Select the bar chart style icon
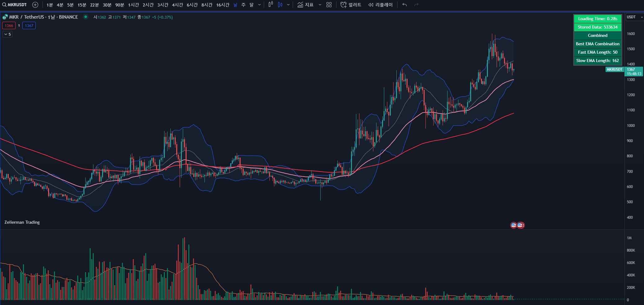Screen dimensions: 644x305 271,5
